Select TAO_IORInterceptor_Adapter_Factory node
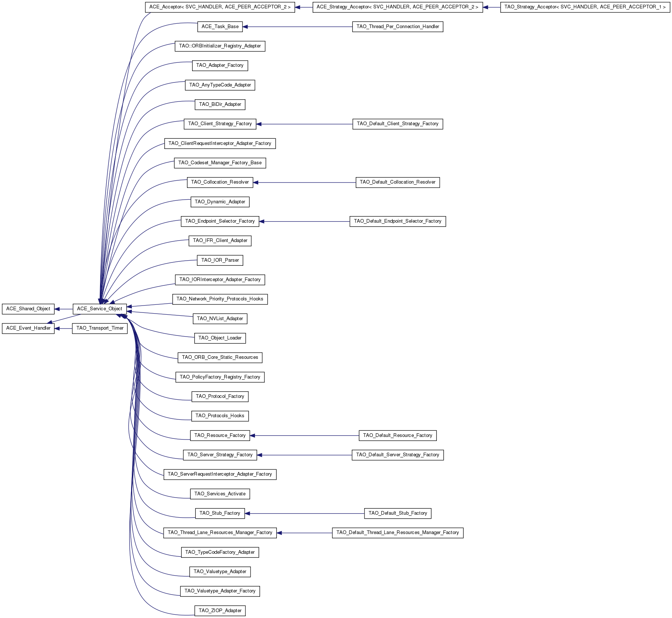 click(220, 280)
